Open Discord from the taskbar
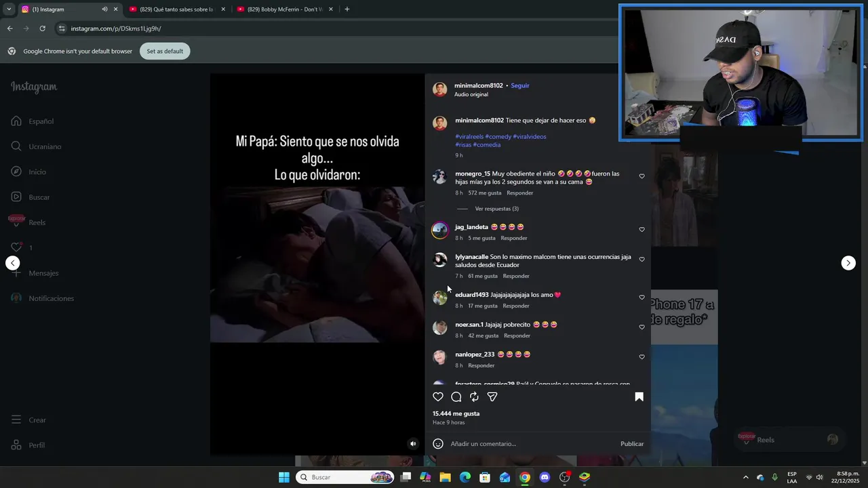 click(545, 477)
